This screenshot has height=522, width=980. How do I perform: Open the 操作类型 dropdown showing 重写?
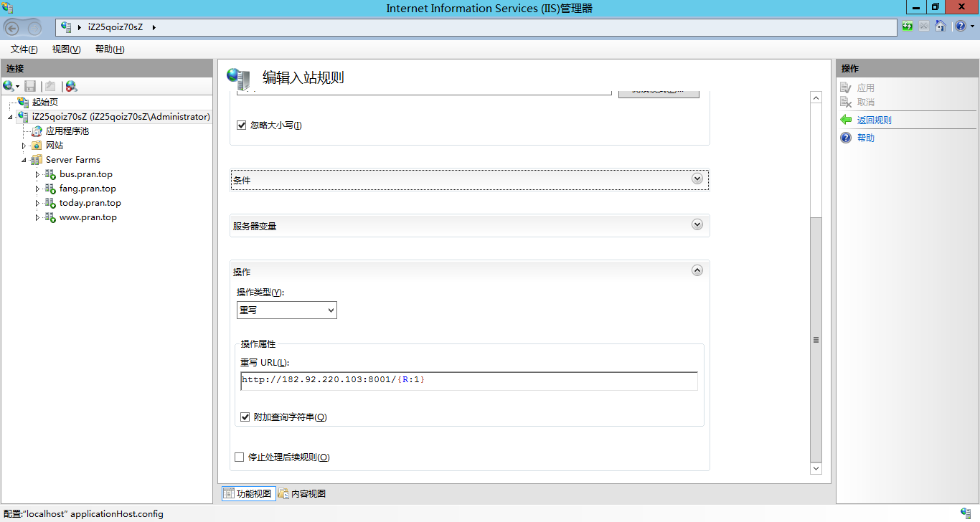286,310
